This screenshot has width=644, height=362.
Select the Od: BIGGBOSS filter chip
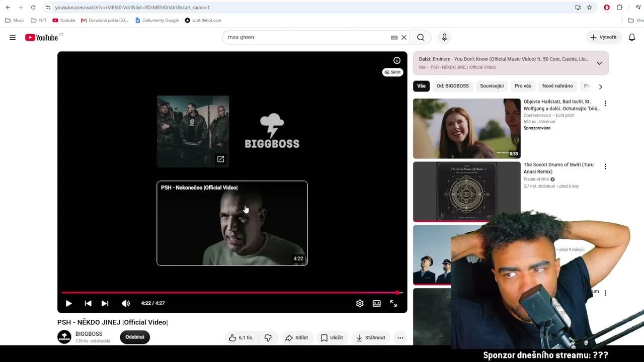tap(453, 86)
